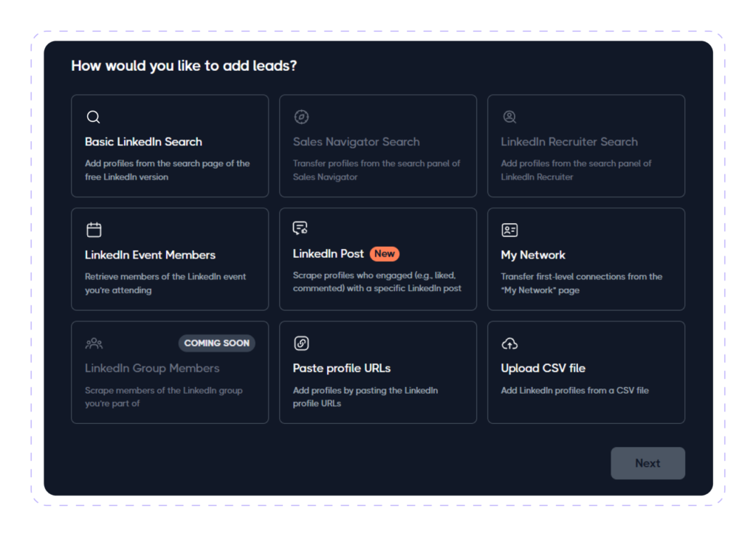Click the orange New badge

tap(384, 254)
